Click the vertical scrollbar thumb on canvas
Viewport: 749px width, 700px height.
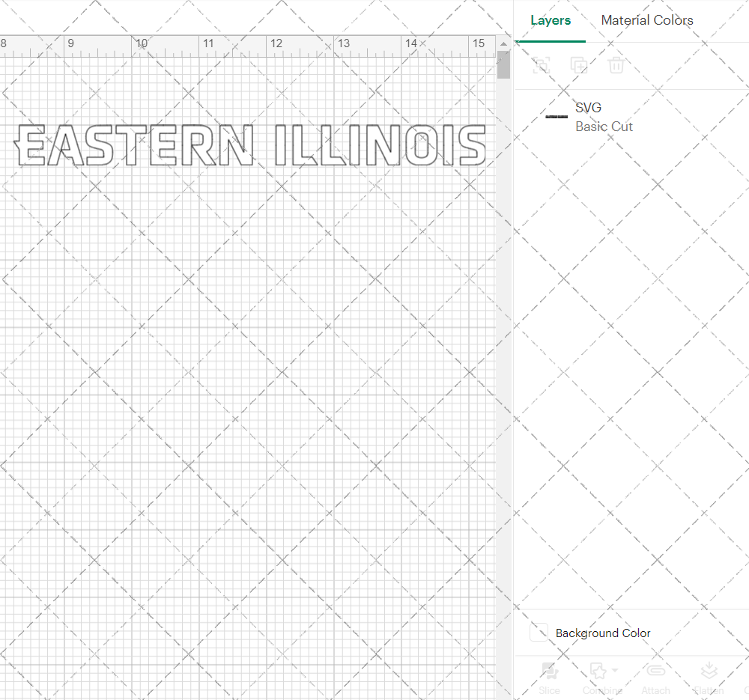503,64
